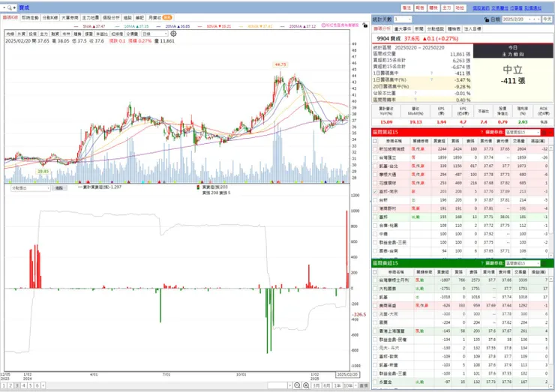Screen dimensions: 555x392
Task: Zoom in chart with plus magnifier
Action: pyautogui.click(x=306, y=385)
